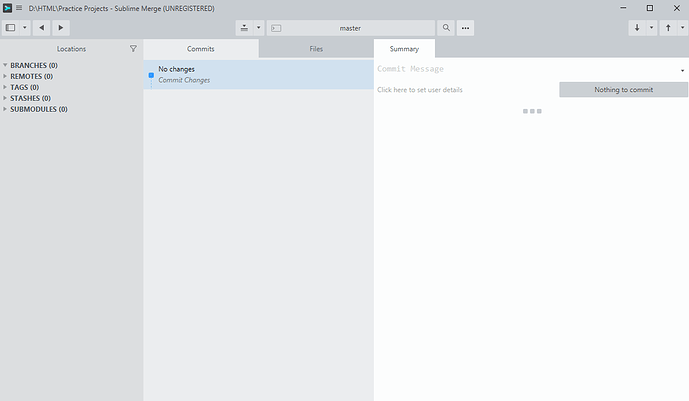Expand the REMOTES tree section
689x401 pixels.
point(5,76)
